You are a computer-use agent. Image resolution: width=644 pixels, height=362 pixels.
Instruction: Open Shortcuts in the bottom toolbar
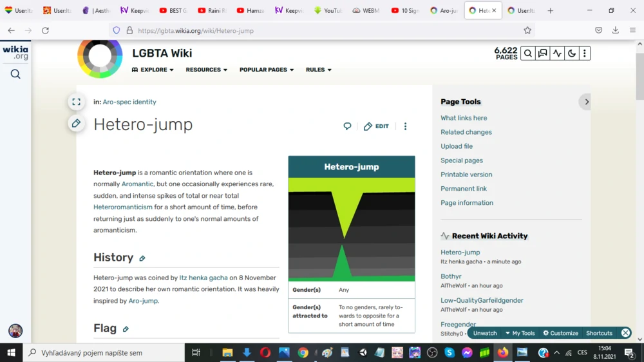599,333
